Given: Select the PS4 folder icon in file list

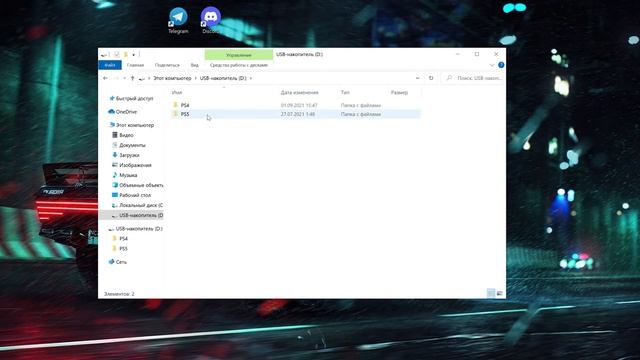Looking at the screenshot, I should tap(176, 105).
